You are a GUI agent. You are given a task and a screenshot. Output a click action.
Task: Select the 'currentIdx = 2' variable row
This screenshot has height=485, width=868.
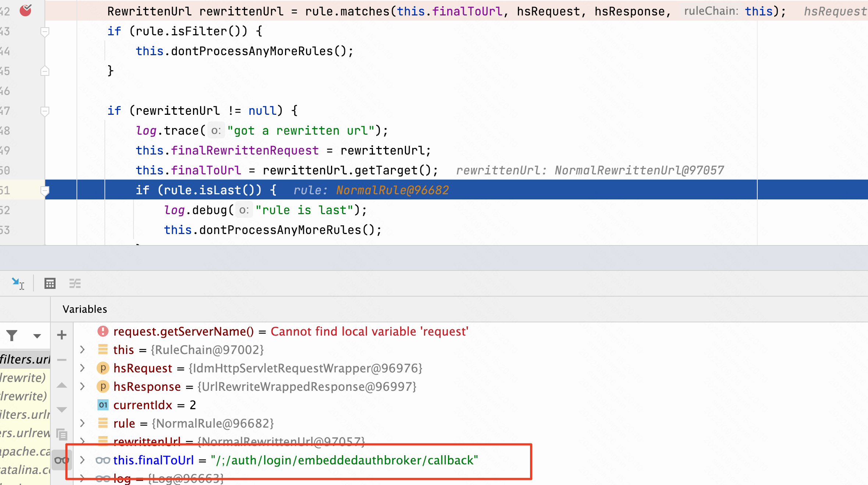[471, 405]
